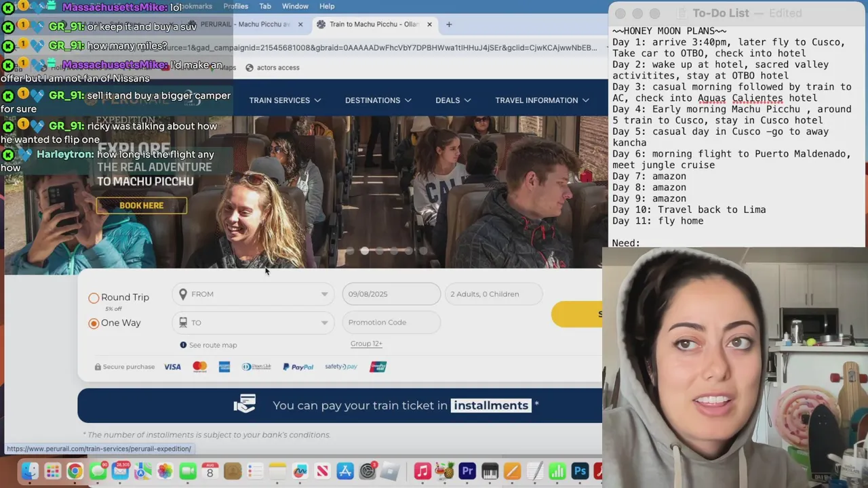This screenshot has height=488, width=868.
Task: Launch Reminders from the dock
Action: (255, 471)
